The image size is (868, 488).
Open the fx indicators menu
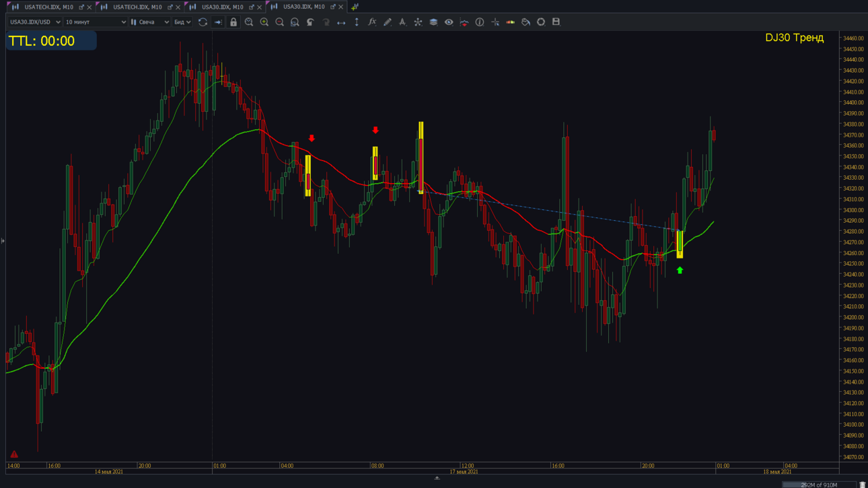point(372,22)
